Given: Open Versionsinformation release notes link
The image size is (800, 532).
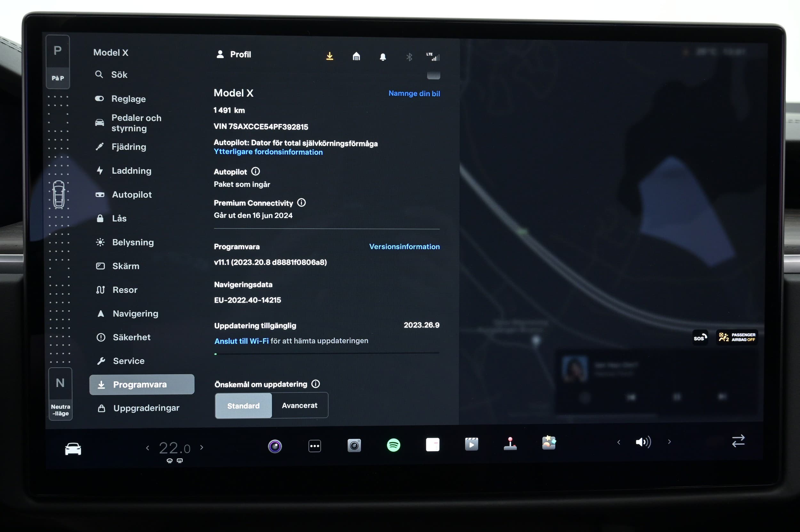Looking at the screenshot, I should tap(404, 247).
